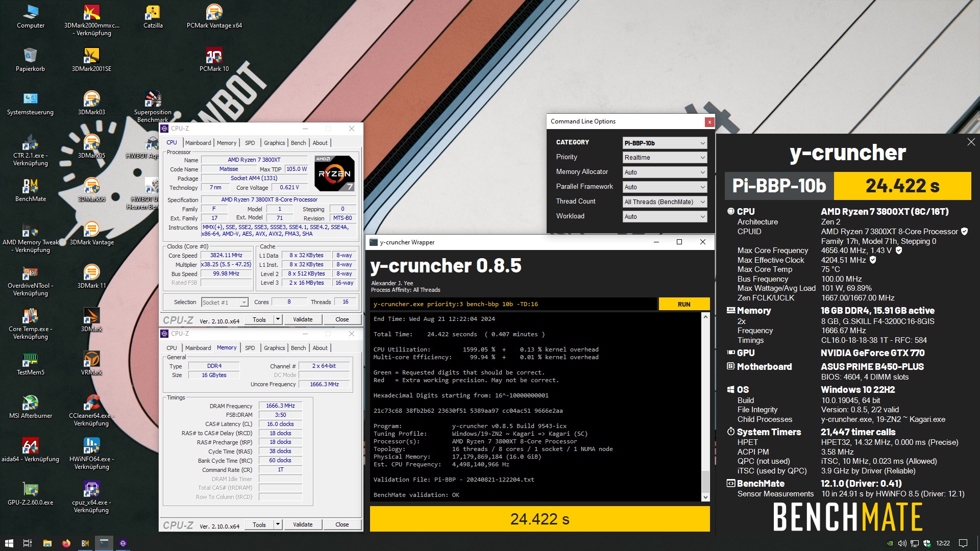The width and height of the screenshot is (980, 551).
Task: Launch Superposition Benchmark icon
Action: tap(153, 107)
